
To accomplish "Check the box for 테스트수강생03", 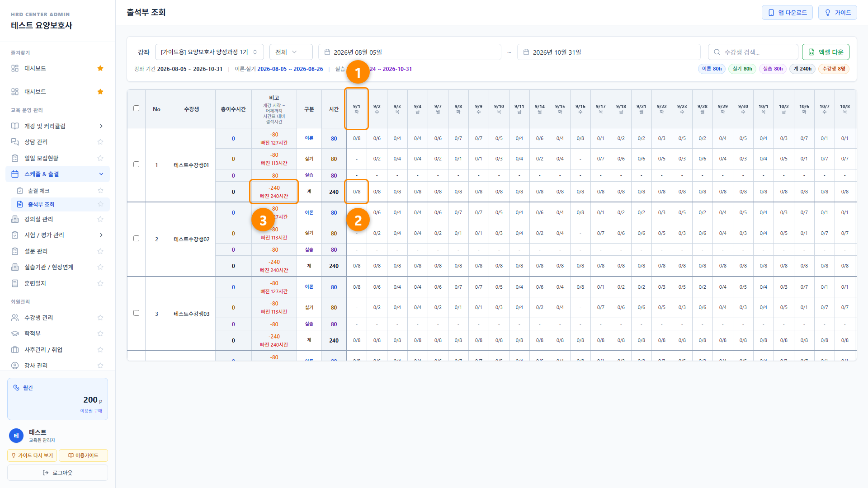I will point(136,313).
